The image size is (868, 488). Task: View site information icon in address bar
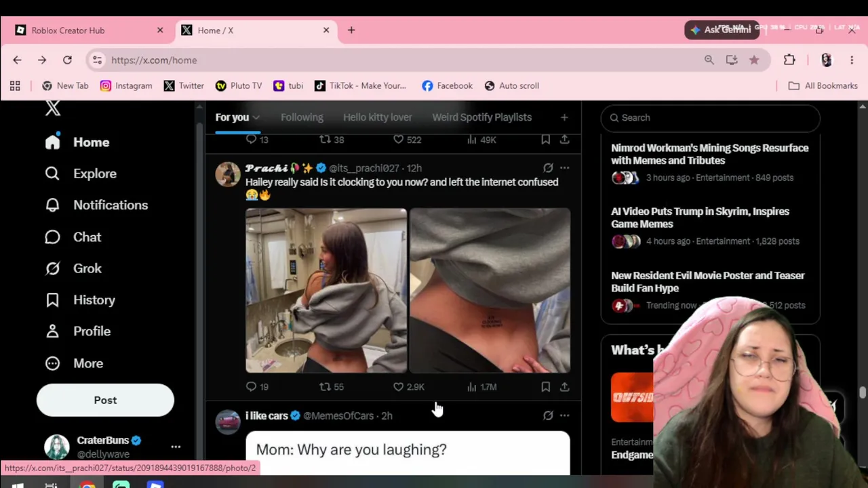(97, 60)
